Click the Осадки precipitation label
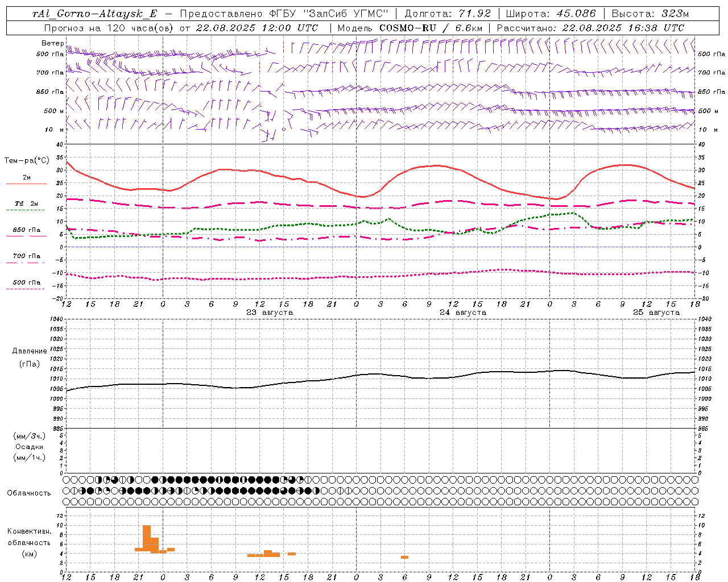 (30, 447)
